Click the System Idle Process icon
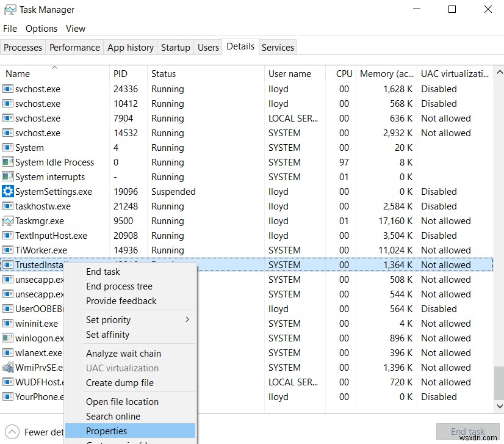Screen dimensions: 504x444 pos(9,162)
